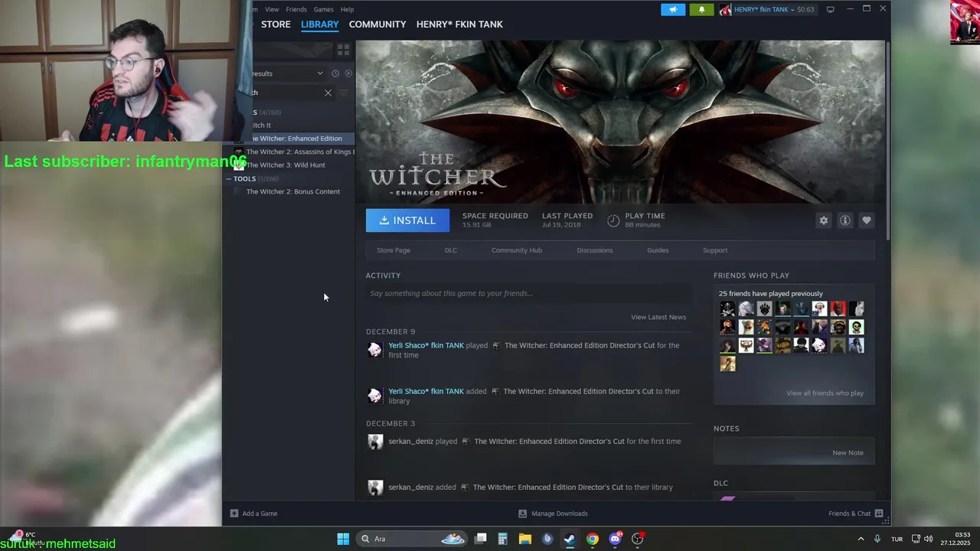Viewport: 980px width, 551px height.
Task: Open library grid view icon
Action: click(x=343, y=50)
